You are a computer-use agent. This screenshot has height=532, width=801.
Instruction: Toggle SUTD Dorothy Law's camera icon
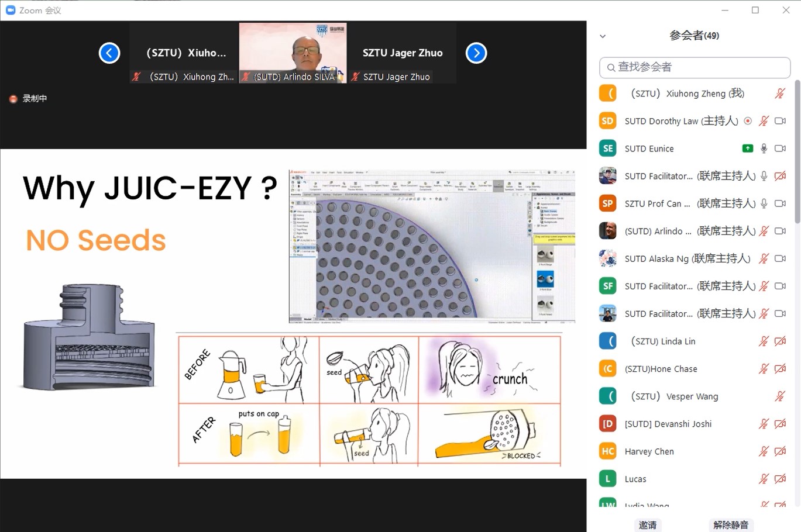click(780, 121)
